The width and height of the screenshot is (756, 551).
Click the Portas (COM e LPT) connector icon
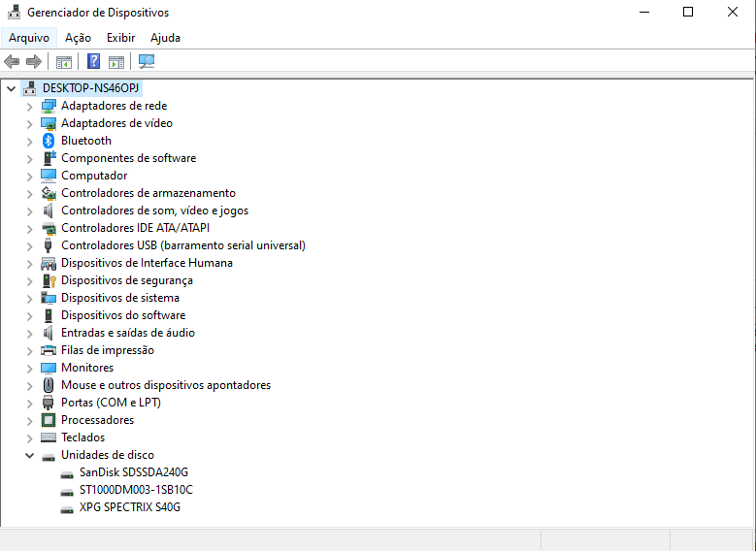(x=48, y=402)
